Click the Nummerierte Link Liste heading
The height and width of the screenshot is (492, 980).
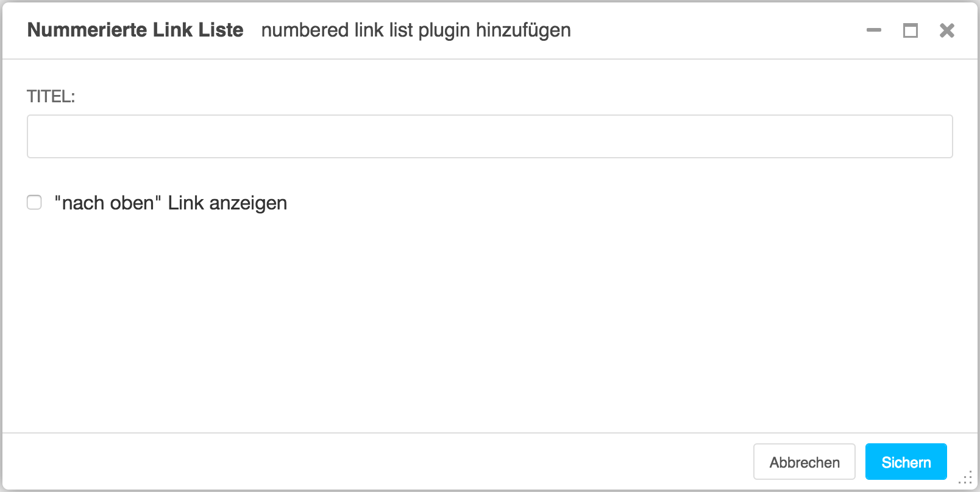(135, 30)
